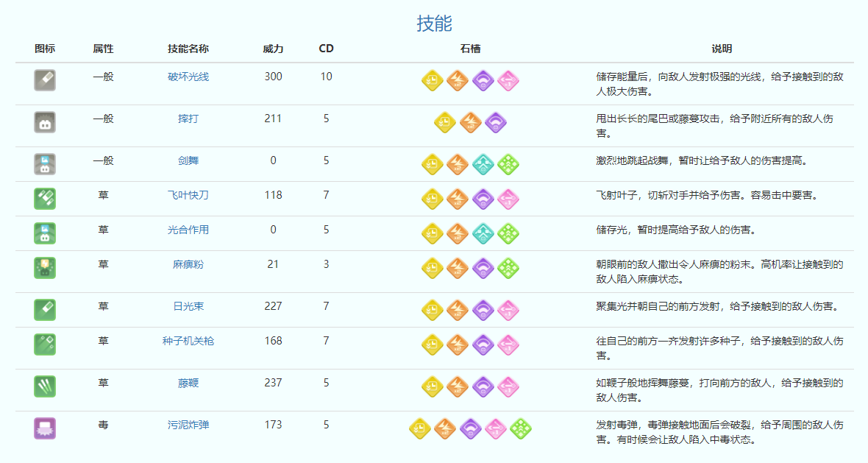868x463 pixels.
Task: Click the green skill icon for 麻痹粉
Action: tap(45, 268)
